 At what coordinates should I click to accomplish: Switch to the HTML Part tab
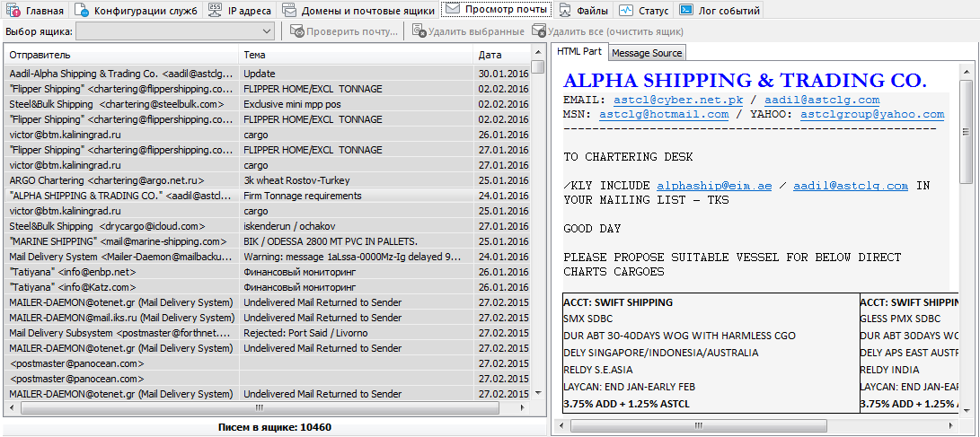pyautogui.click(x=579, y=52)
